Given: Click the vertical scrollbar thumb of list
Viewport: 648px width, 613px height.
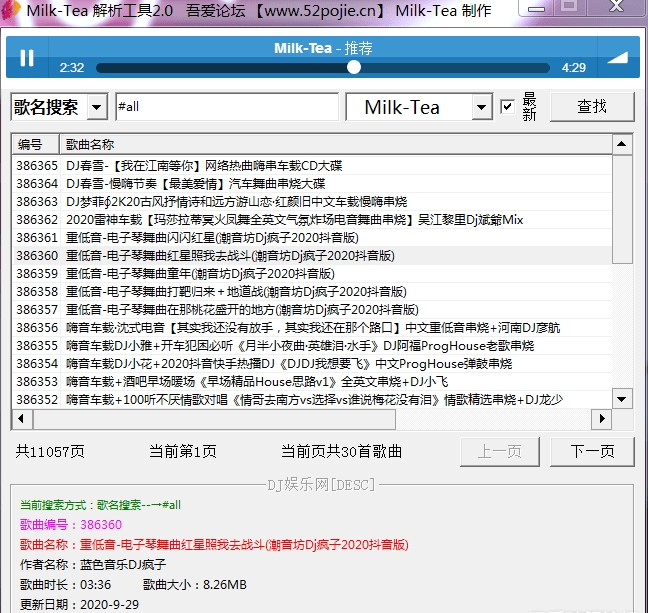Looking at the screenshot, I should [x=622, y=210].
